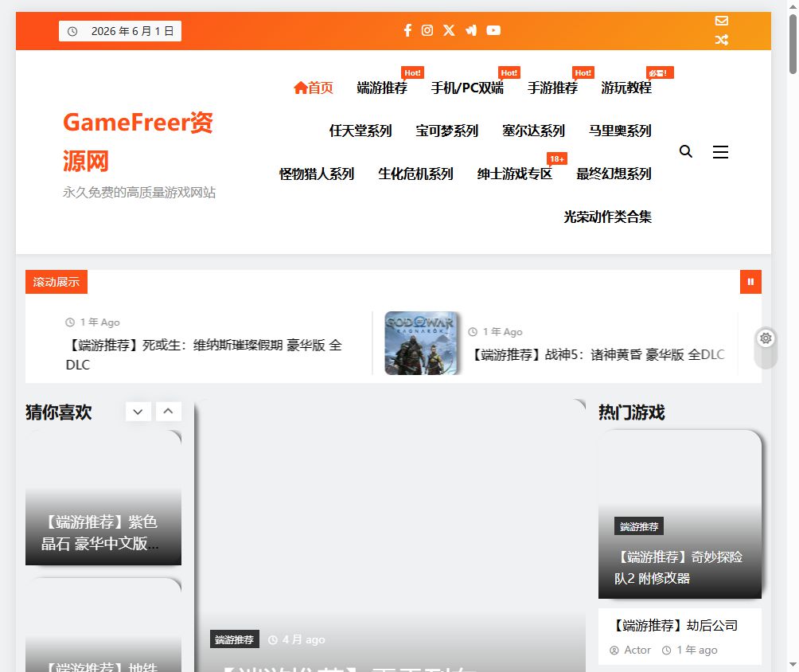799x672 pixels.
Task: Click the envelope mail icon
Action: 722,21
